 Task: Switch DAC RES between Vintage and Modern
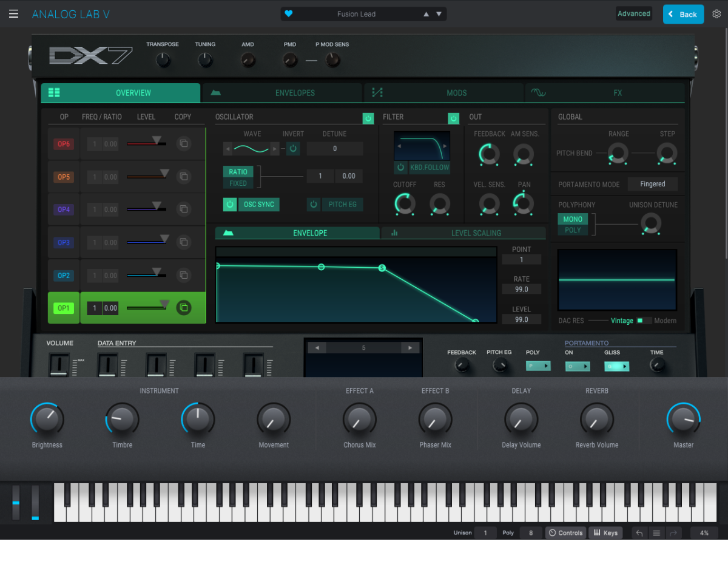pos(643,321)
